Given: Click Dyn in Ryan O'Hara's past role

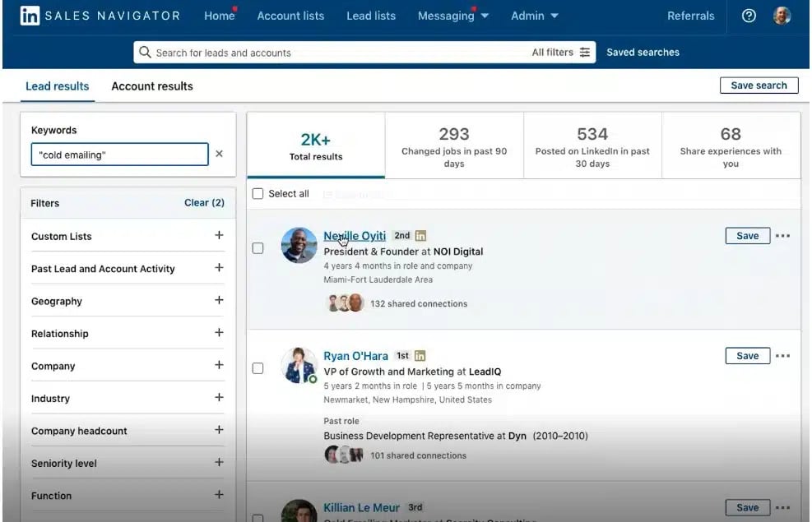Looking at the screenshot, I should [x=517, y=436].
